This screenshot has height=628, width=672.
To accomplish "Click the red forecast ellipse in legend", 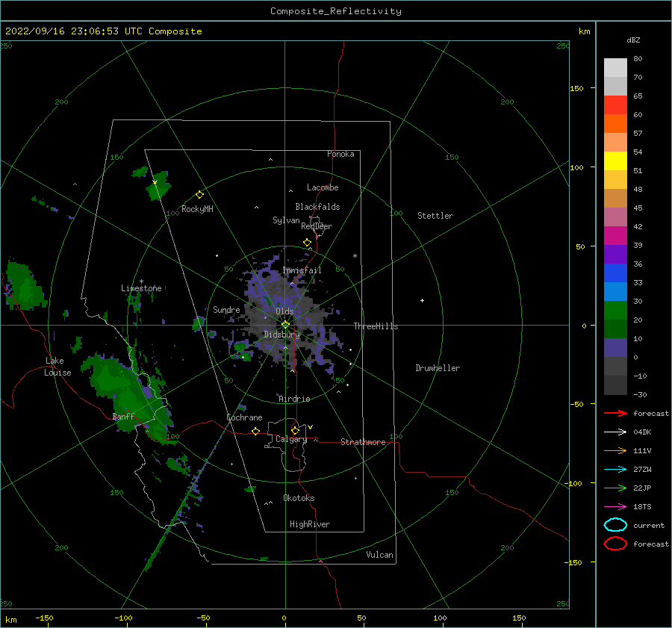I will click(x=615, y=544).
